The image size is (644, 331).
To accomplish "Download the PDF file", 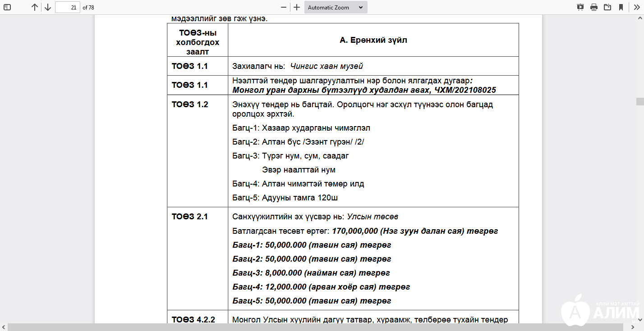I will point(607,7).
